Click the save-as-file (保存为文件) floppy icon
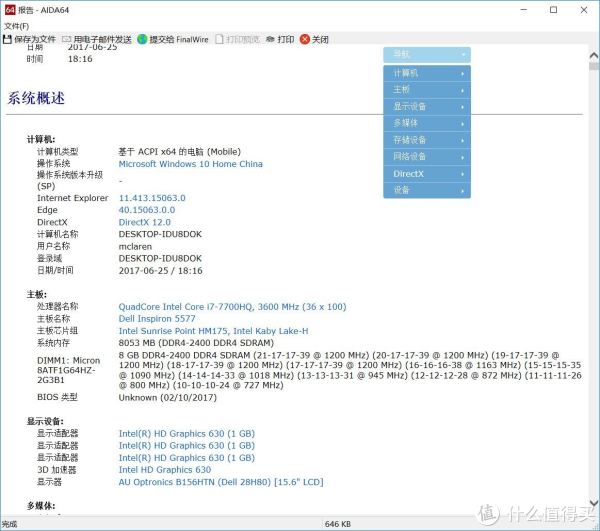This screenshot has height=531, width=600. [x=7, y=39]
